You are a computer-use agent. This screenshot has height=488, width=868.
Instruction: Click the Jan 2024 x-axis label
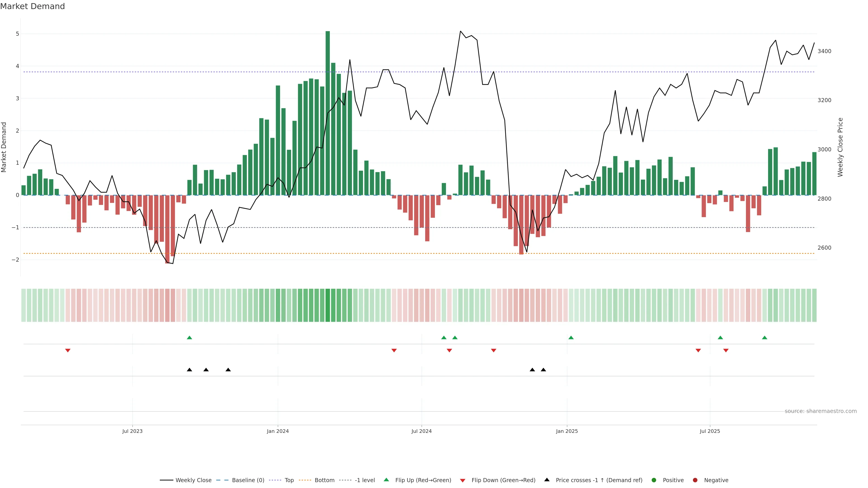point(278,431)
